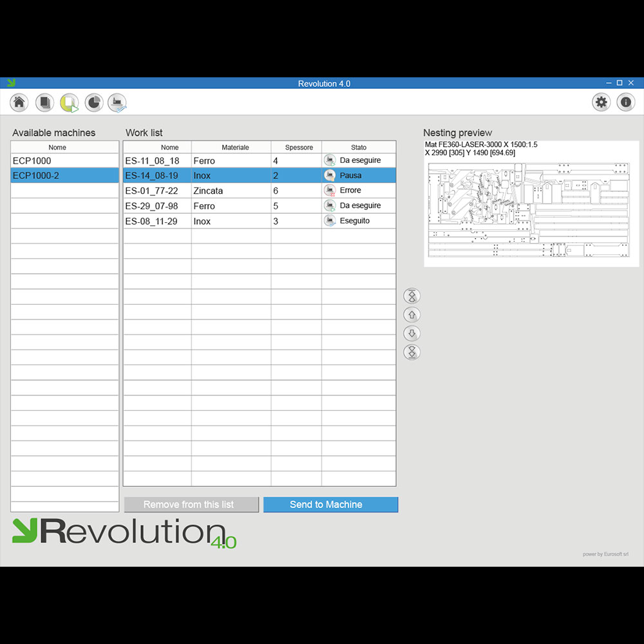This screenshot has width=644, height=644.
Task: Click Errore status icon for ES-01_77-22
Action: coord(330,190)
